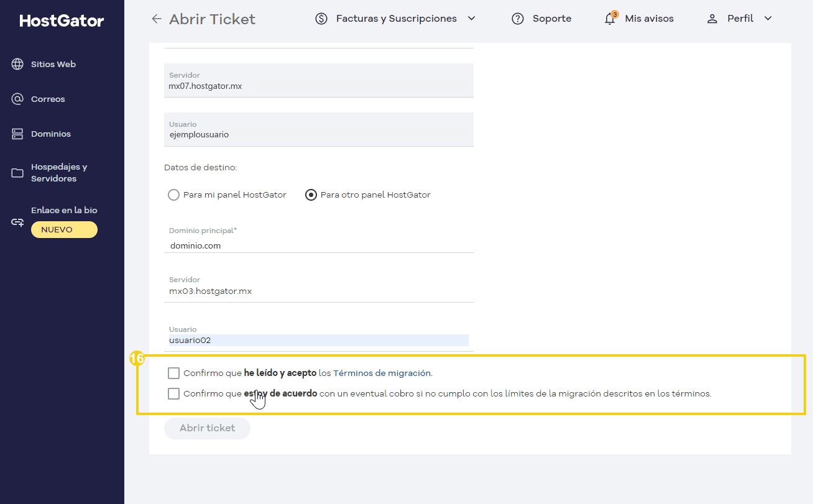Check the 'estoy de acuerdo' charge checkbox
Screen dimensions: 813x504
(x=174, y=393)
